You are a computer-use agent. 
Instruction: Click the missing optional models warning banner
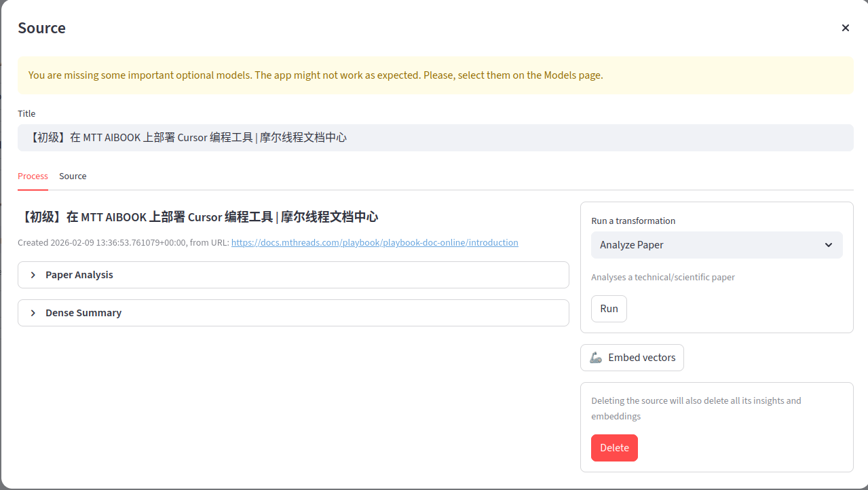point(435,75)
